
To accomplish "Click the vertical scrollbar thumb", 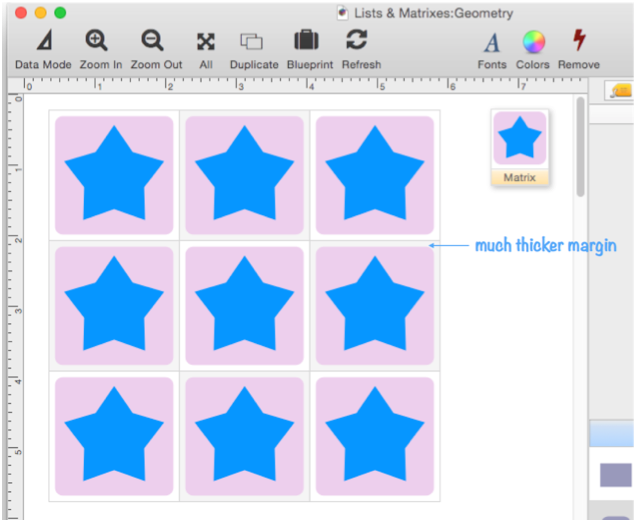I will click(x=580, y=147).
